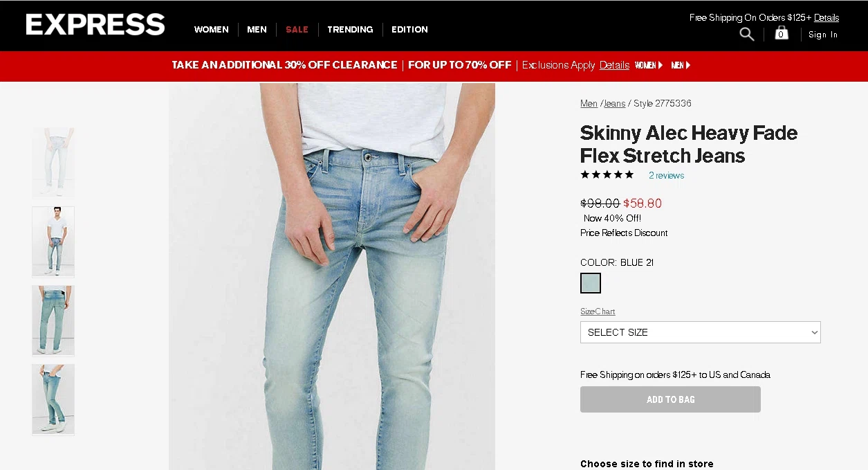Expand the SELECT SIZE dropdown

coord(700,332)
